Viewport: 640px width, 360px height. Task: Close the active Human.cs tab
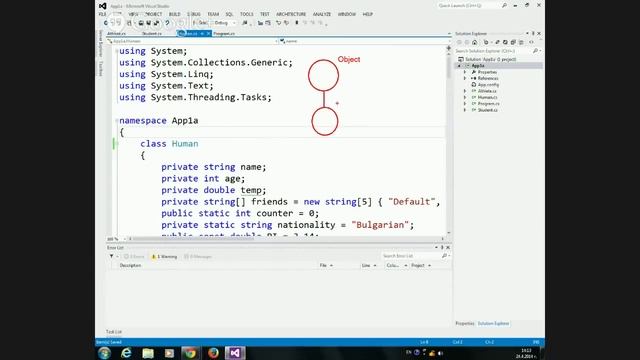tap(208, 33)
